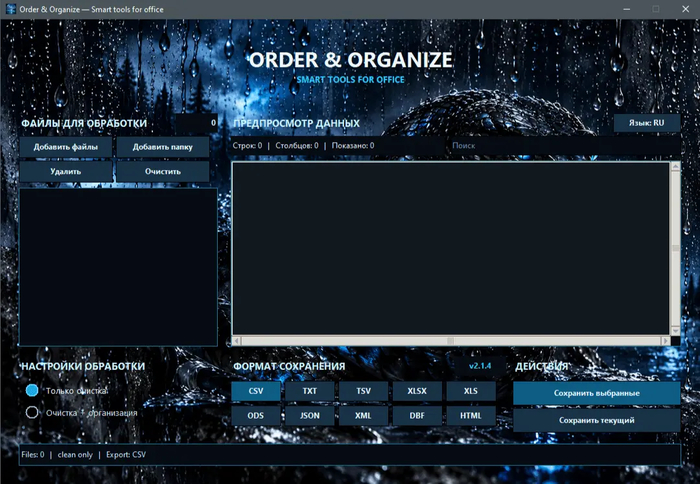Click the file count '0' badge

pyautogui.click(x=196, y=123)
